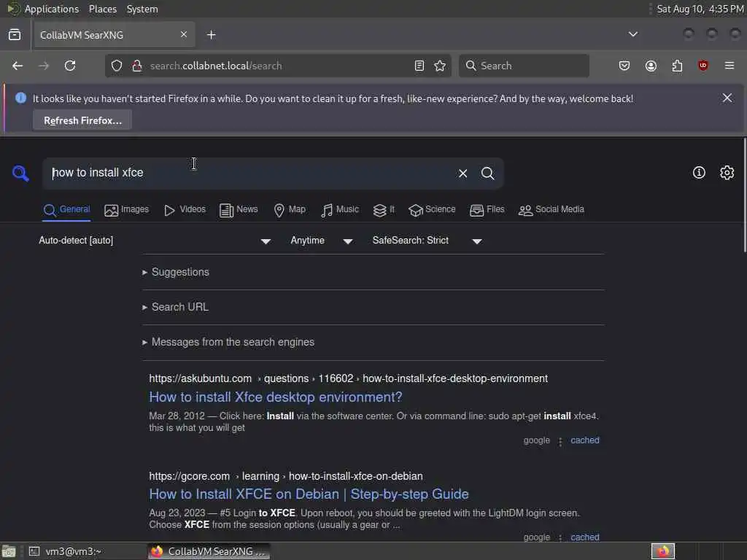
Task: Open the Firefox View tab list icon
Action: point(15,35)
